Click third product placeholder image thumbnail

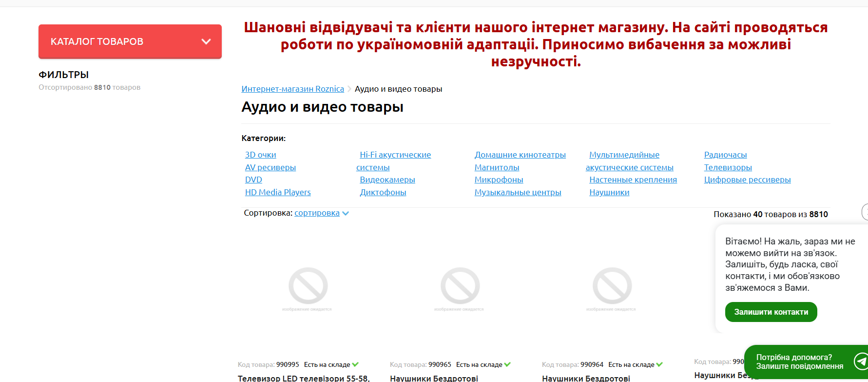(x=612, y=288)
